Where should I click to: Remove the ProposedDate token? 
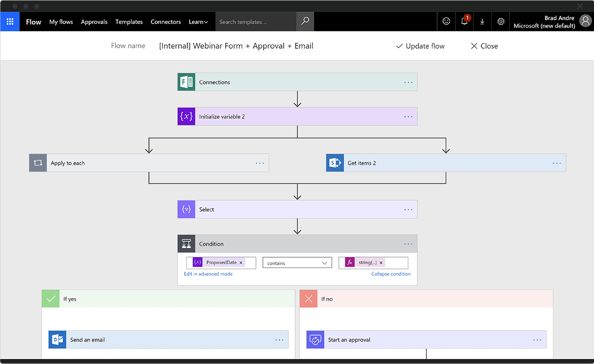click(x=241, y=263)
